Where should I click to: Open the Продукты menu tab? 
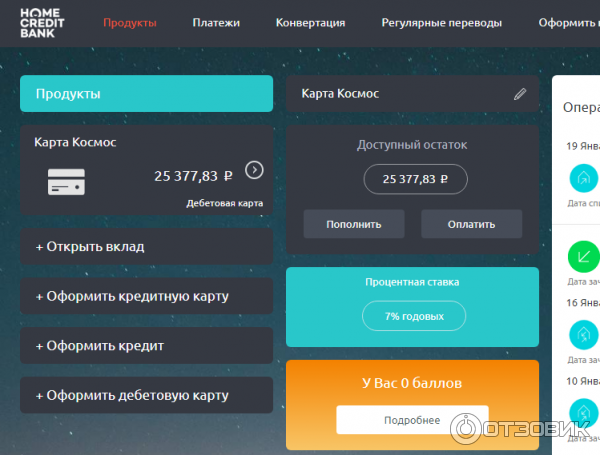pos(130,22)
